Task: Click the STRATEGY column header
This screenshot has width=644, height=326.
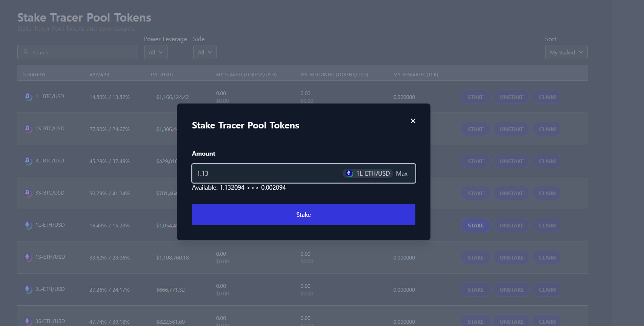Action: pyautogui.click(x=34, y=75)
